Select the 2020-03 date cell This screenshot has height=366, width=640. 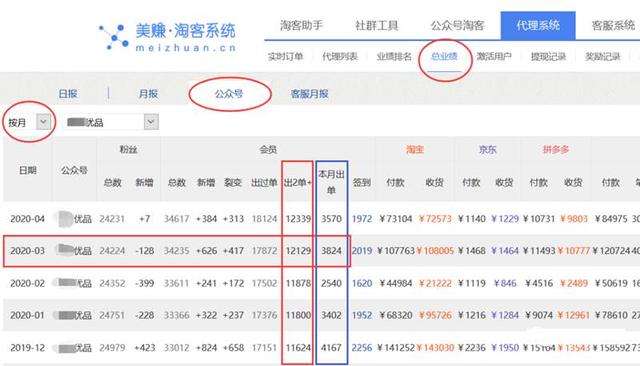click(x=27, y=251)
